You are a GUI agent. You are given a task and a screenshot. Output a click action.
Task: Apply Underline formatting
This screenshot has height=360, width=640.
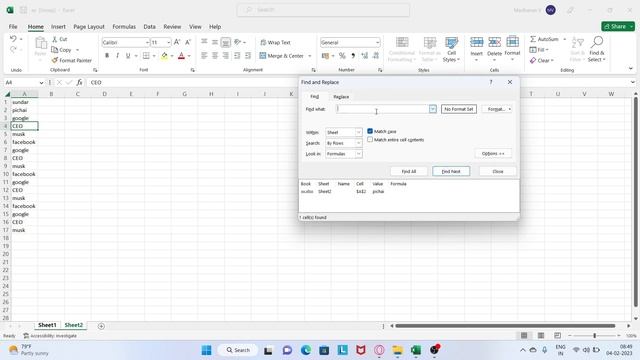[128, 56]
